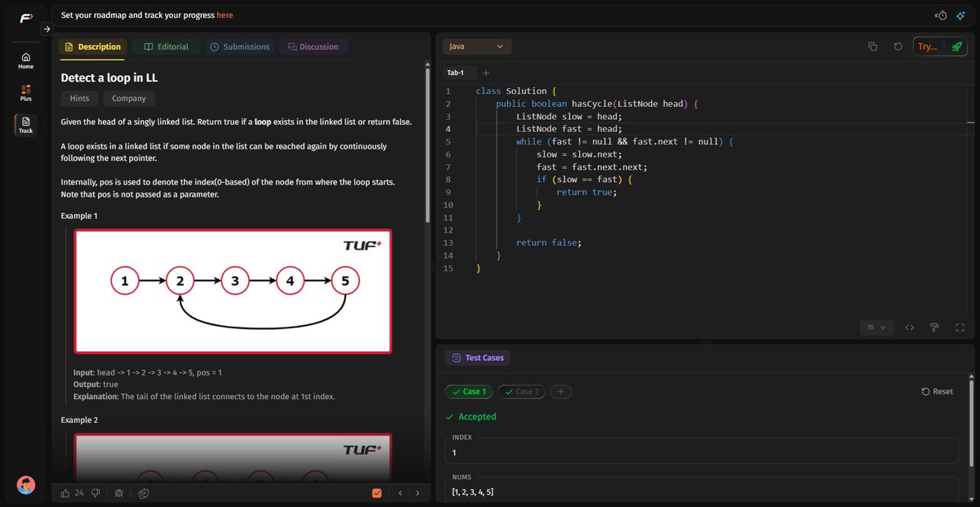The width and height of the screenshot is (980, 507).
Task: Go to Home in the sidebar
Action: click(26, 61)
